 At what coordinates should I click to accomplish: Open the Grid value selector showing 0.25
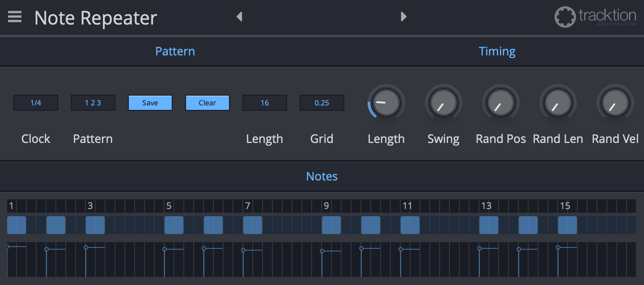[322, 103]
